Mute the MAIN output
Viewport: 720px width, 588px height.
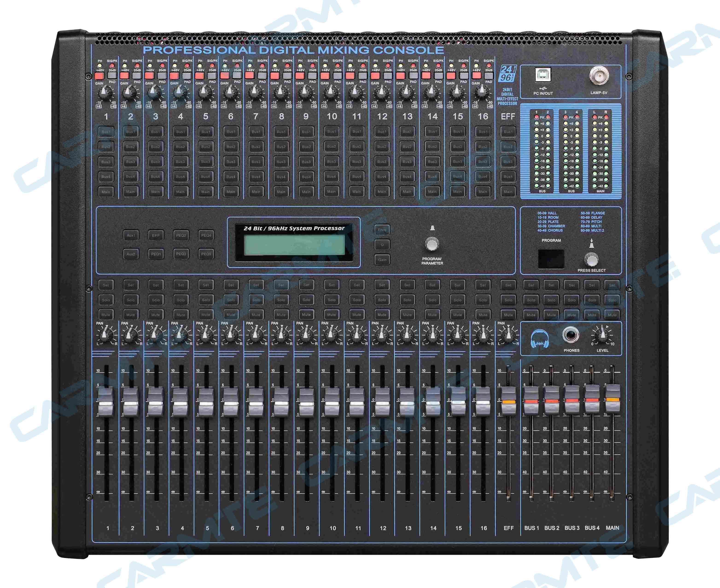[x=612, y=315]
